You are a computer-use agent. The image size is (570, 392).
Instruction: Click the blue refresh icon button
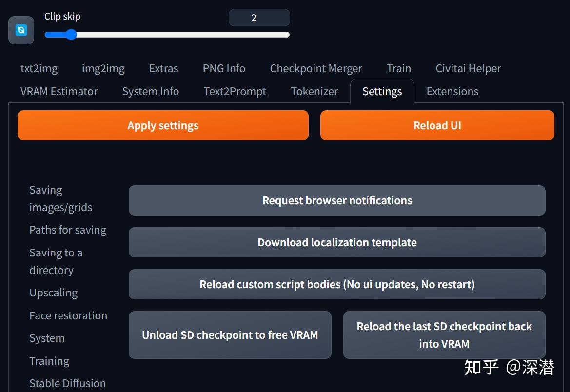coord(21,30)
